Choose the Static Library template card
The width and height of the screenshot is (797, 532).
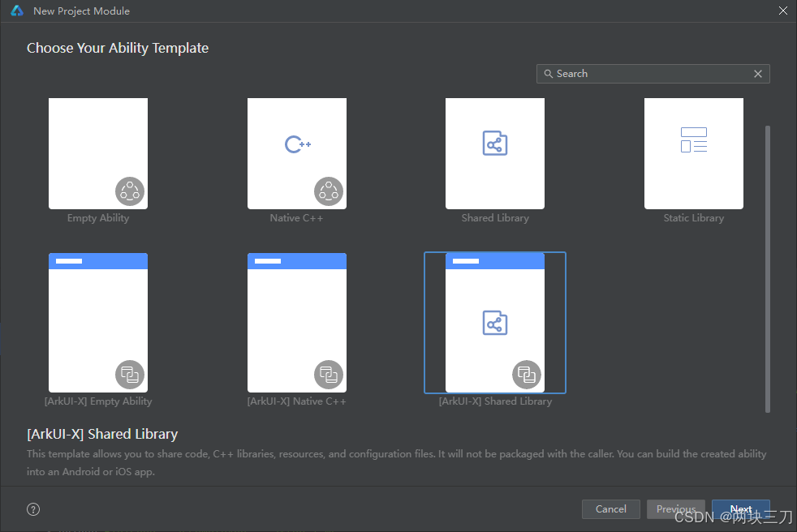694,153
